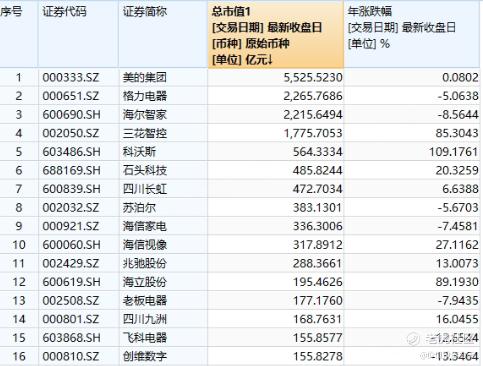Select the 海信视像 name cell
This screenshot has width=483, height=366.
(x=163, y=245)
